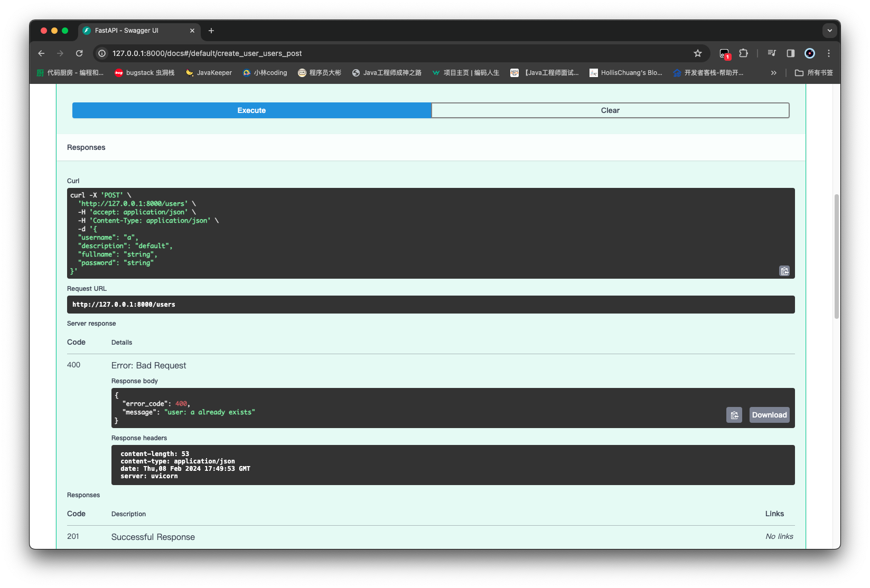Click the 'content-type: application/json' response header line
Viewport: 870px width, 588px height.
point(177,461)
